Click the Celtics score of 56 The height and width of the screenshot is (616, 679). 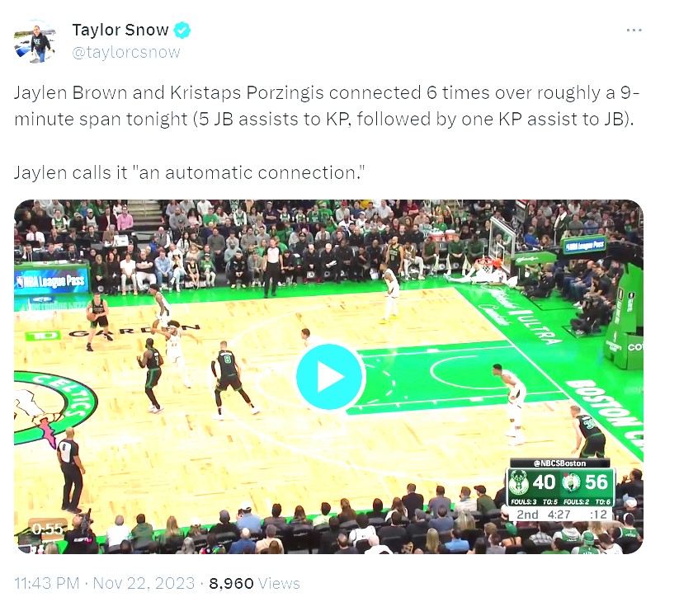pyautogui.click(x=596, y=482)
